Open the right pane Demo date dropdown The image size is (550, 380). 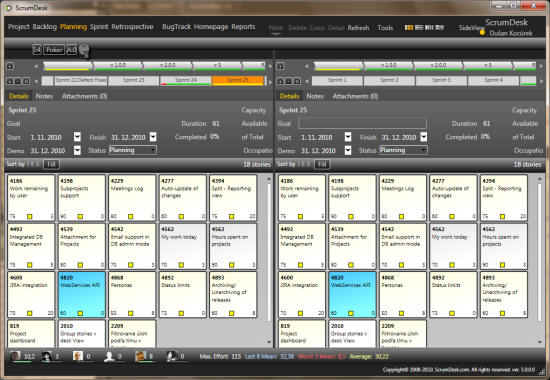tap(348, 150)
